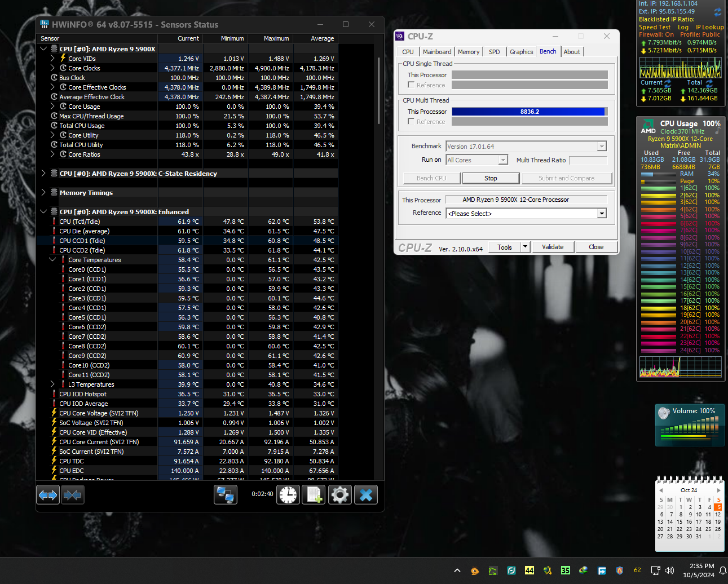Open the Tools dropdown arrow in CPU-Z
Screen dimensions: 728x584
[526, 246]
